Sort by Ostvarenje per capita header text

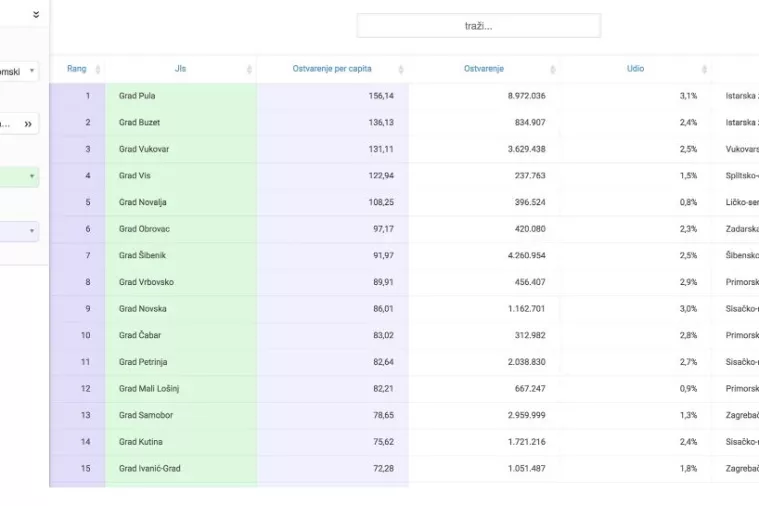pyautogui.click(x=331, y=69)
